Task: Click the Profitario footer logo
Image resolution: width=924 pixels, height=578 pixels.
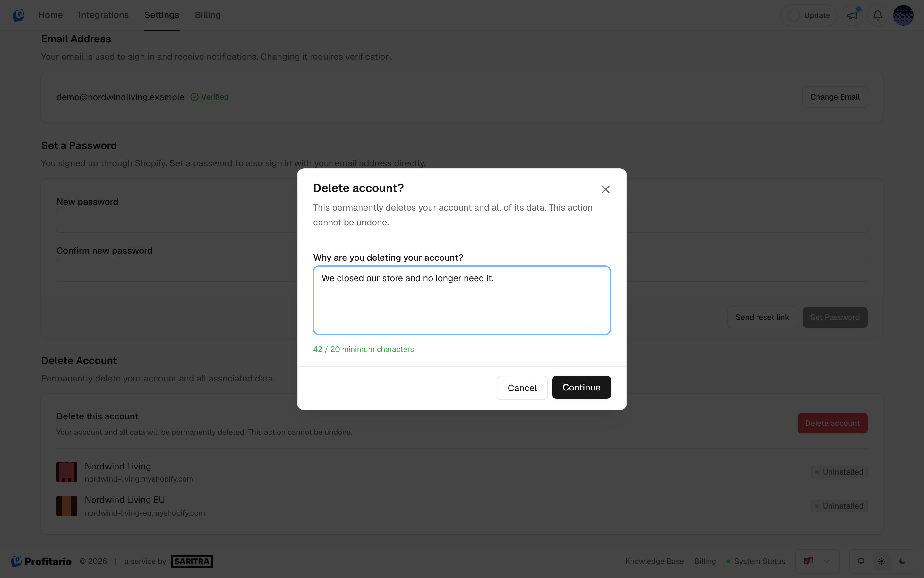Action: point(41,561)
